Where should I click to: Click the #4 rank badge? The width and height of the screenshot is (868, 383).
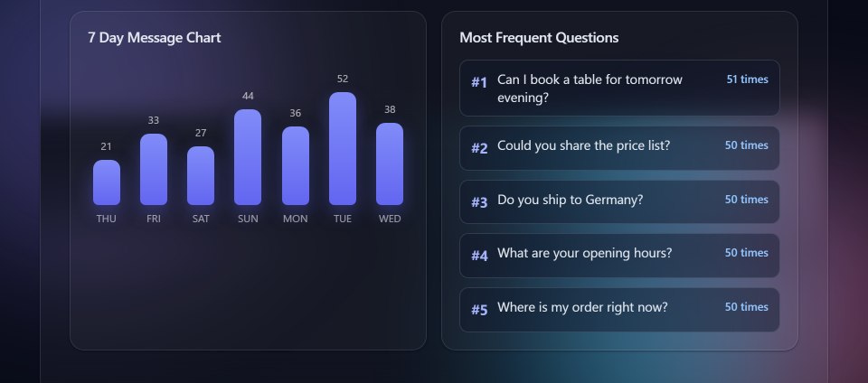point(479,256)
